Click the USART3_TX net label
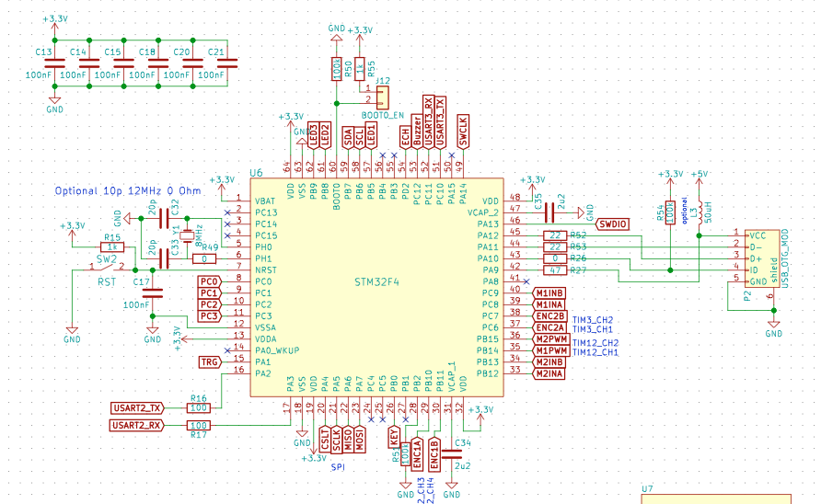Viewport: 821px width, 504px height. click(440, 123)
